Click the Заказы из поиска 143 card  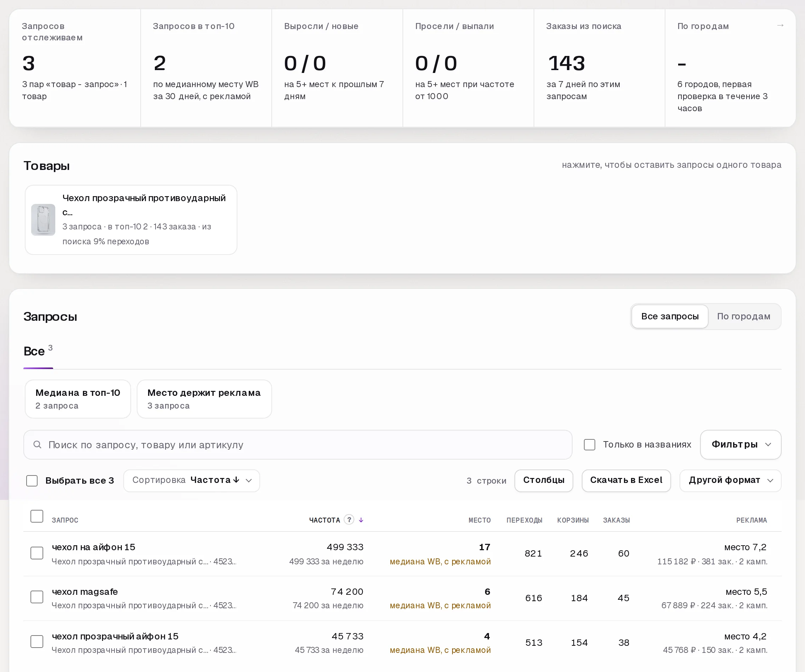click(599, 68)
